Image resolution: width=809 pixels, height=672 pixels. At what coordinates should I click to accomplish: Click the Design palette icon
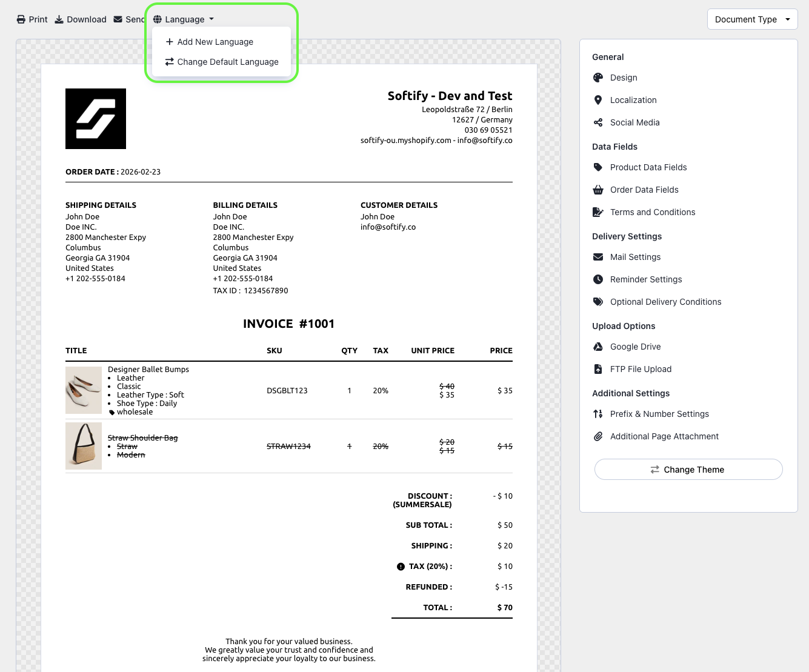[x=598, y=78]
